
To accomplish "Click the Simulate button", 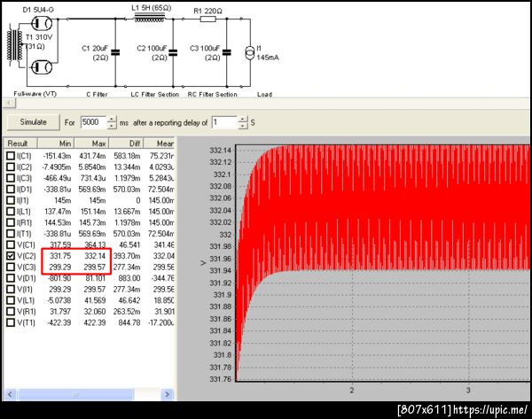I will pos(34,122).
